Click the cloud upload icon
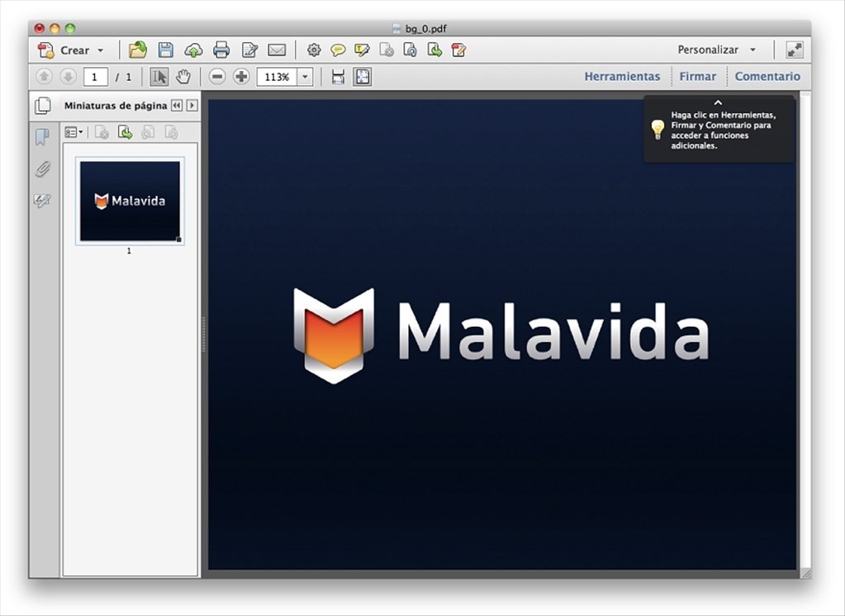 pos(193,50)
